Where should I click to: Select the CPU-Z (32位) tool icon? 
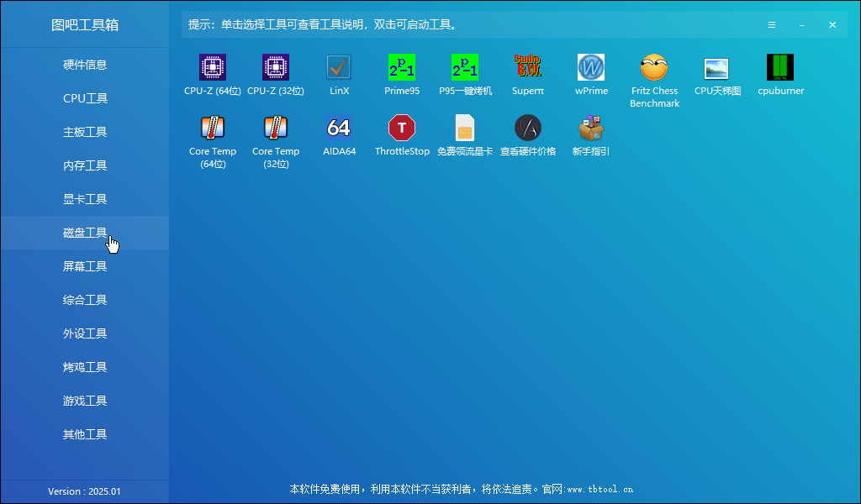(x=276, y=67)
